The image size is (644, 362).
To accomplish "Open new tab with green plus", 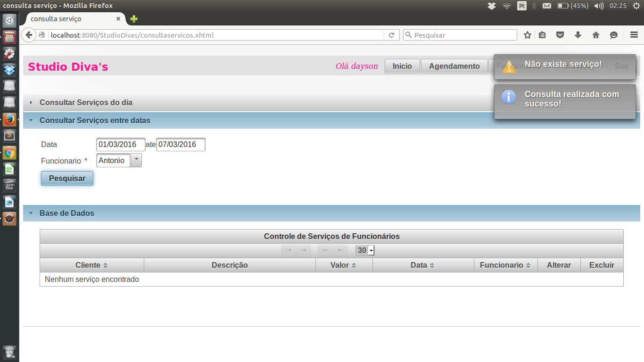I will click(x=134, y=19).
